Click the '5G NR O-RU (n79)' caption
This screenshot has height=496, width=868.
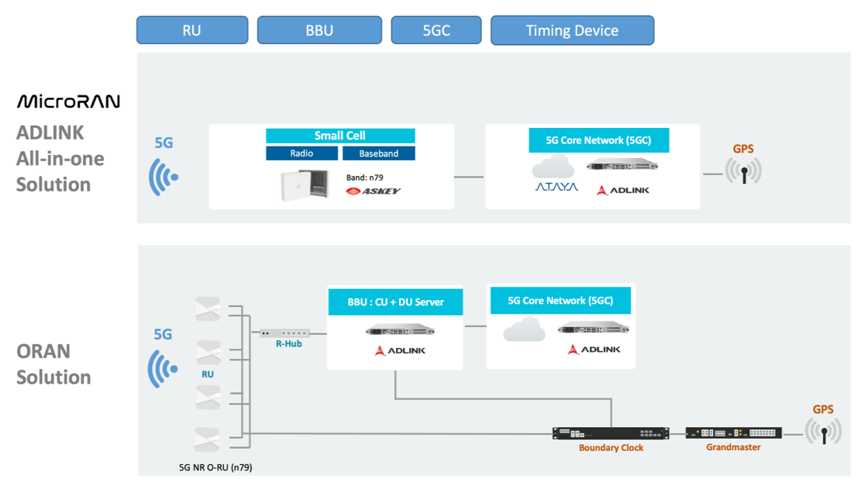pos(215,468)
